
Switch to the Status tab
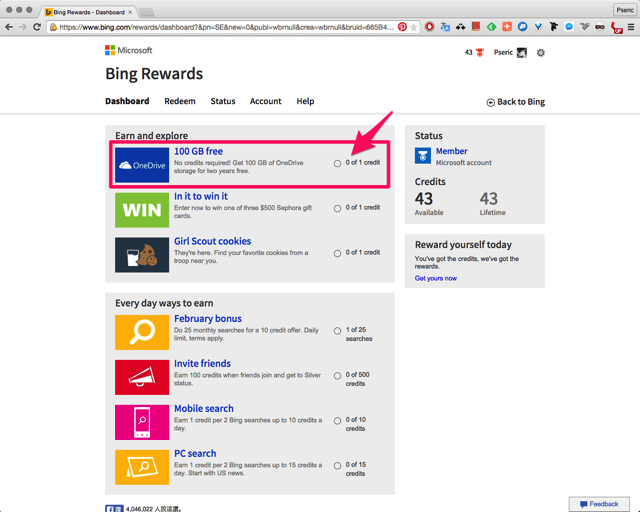pos(223,101)
